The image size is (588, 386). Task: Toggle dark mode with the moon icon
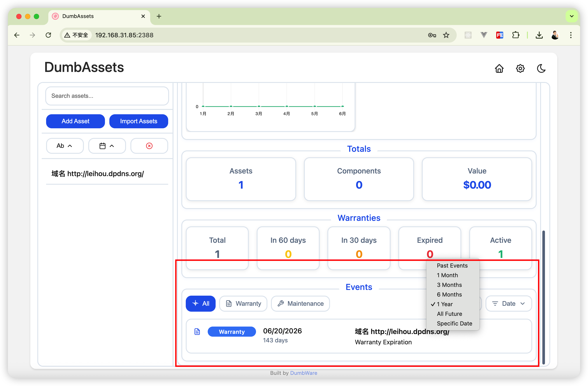tap(541, 68)
